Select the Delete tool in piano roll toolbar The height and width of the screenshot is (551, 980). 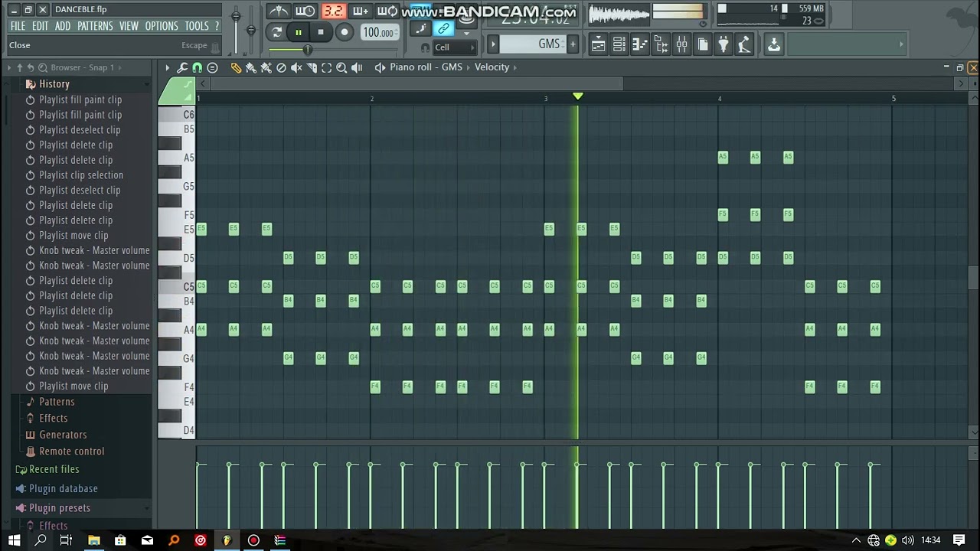(281, 67)
